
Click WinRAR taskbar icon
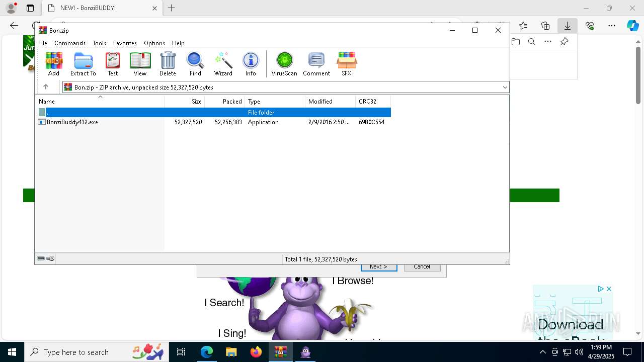(x=281, y=352)
